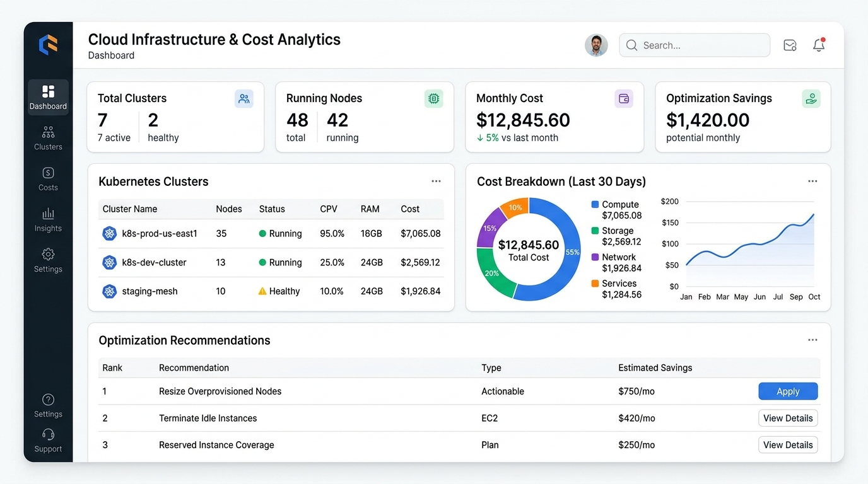Open the Kubernetes Clusters more-options menu

[436, 181]
